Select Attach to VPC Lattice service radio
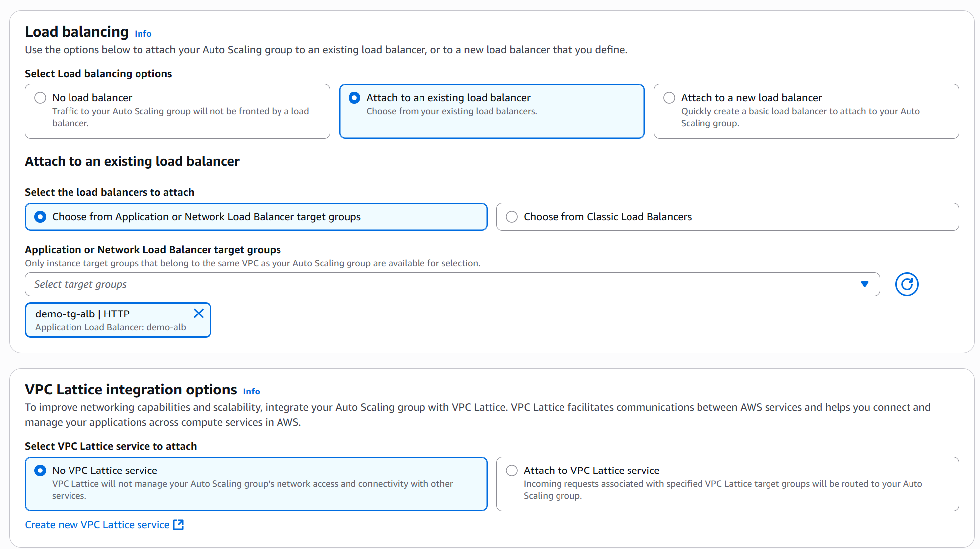 [x=512, y=471]
